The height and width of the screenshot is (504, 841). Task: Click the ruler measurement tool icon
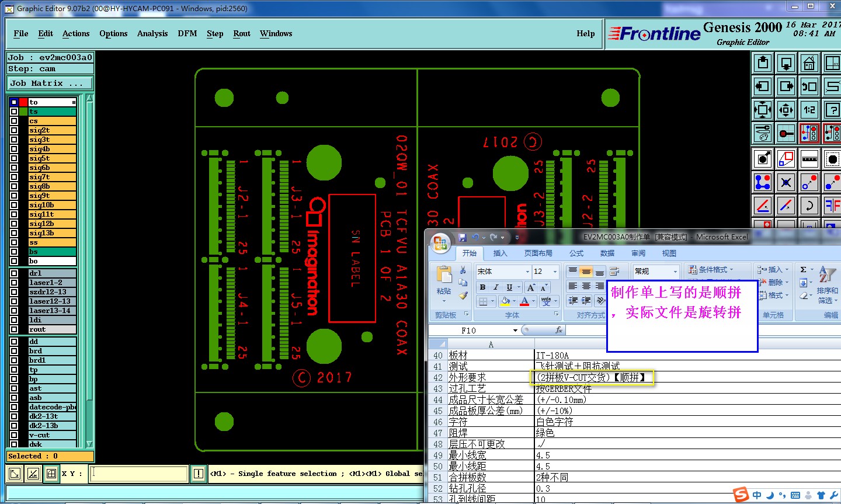tap(809, 158)
